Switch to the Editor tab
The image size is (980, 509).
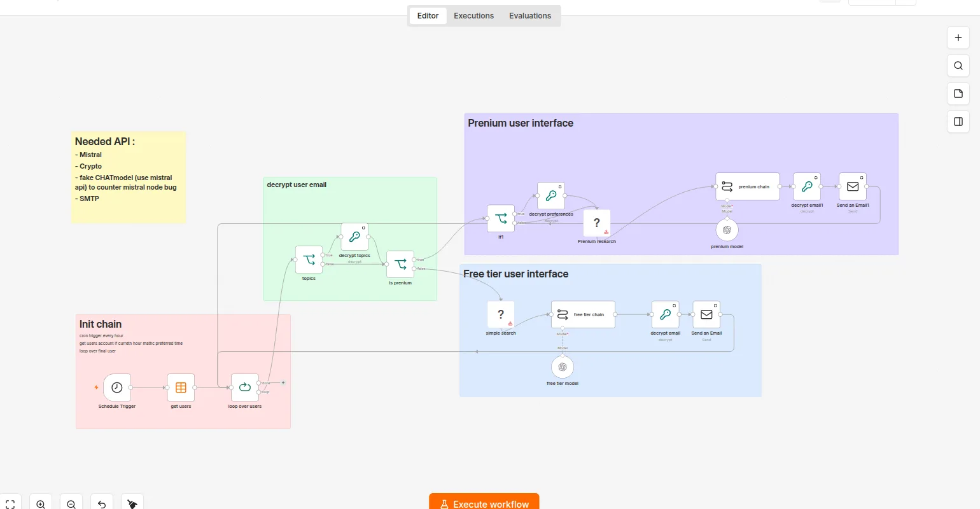tap(428, 16)
